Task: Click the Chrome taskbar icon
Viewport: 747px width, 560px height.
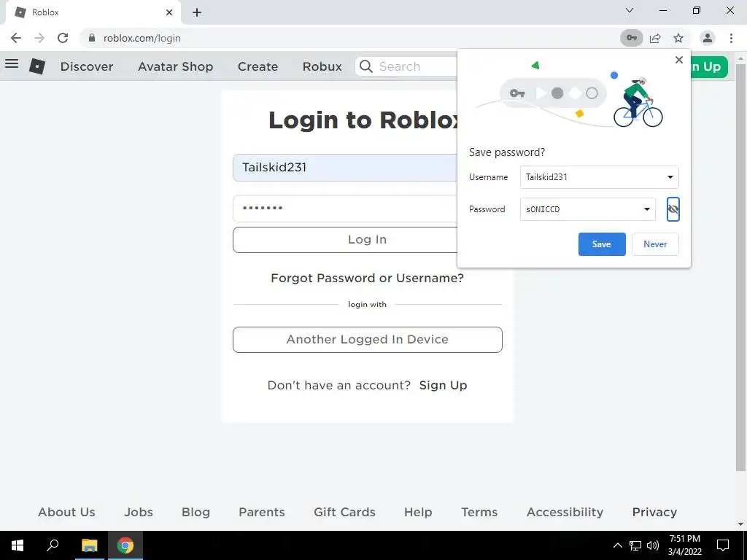Action: [125, 545]
